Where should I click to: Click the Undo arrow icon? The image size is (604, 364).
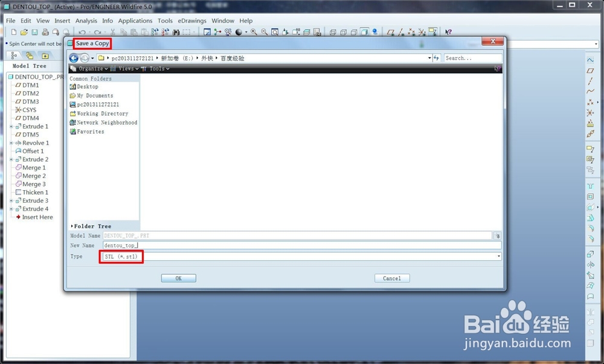point(82,32)
